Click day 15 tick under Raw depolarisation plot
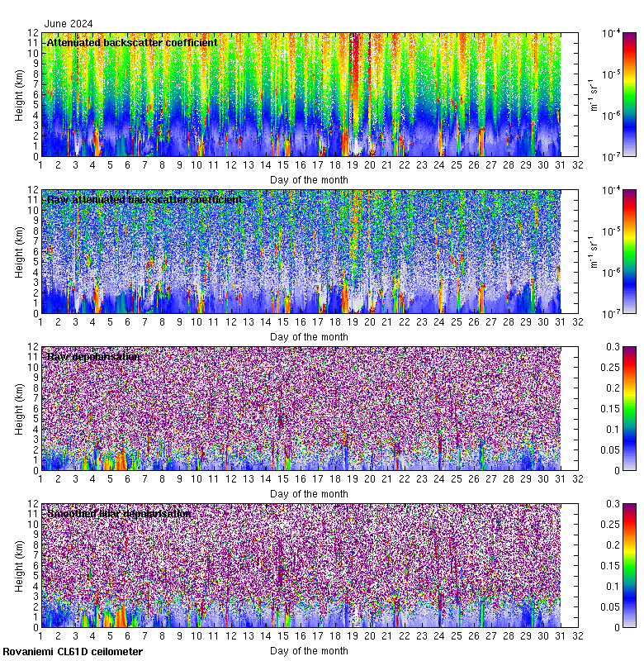This screenshot has width=644, height=661. [283, 479]
